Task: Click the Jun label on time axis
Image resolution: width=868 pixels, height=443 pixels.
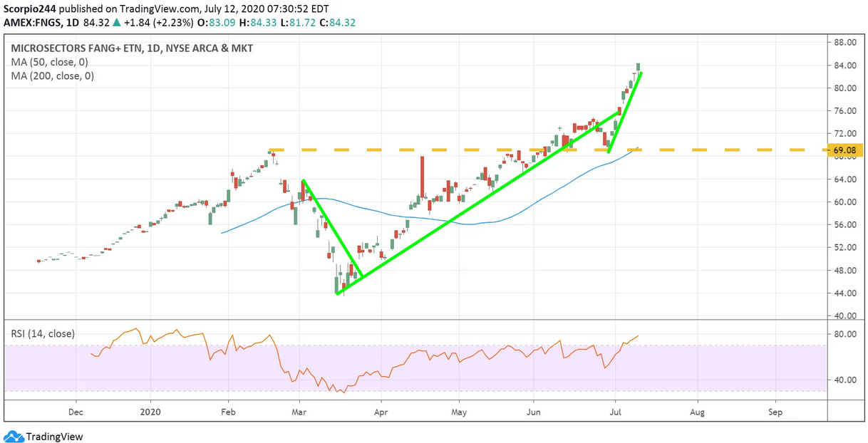Action: point(533,412)
